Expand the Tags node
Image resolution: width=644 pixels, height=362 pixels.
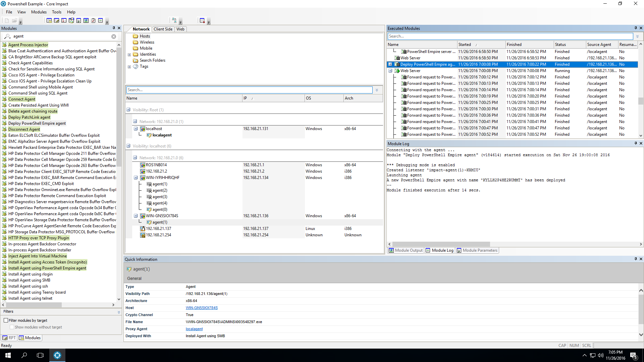click(129, 67)
